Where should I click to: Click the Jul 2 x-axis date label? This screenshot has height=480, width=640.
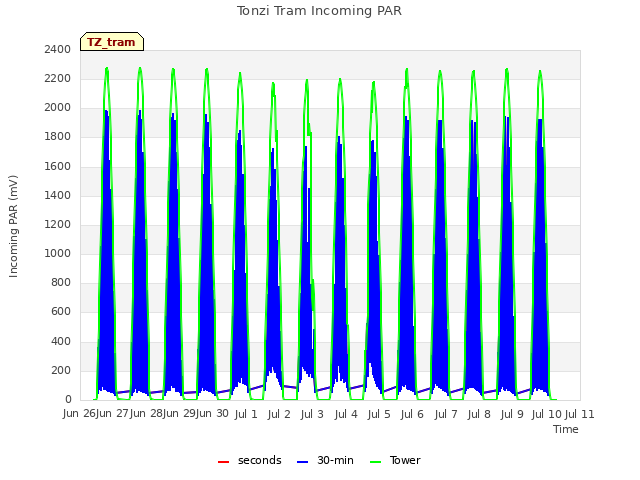click(x=279, y=414)
